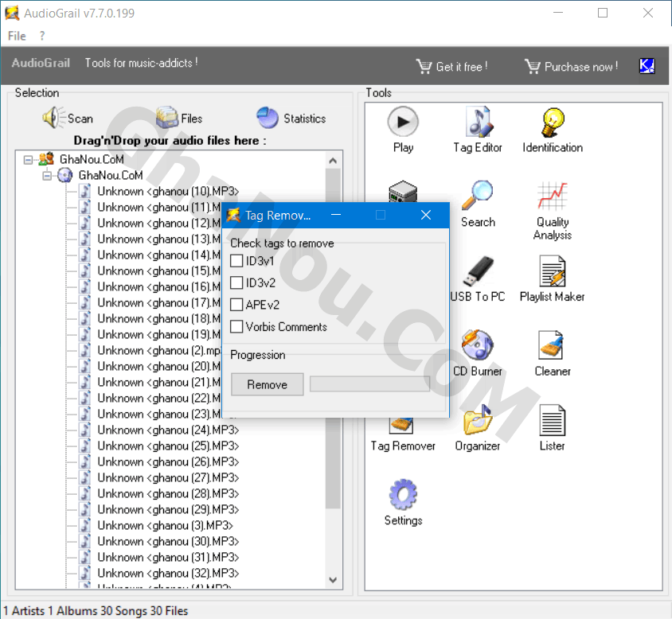Click the Purchase now cart icon

point(533,67)
